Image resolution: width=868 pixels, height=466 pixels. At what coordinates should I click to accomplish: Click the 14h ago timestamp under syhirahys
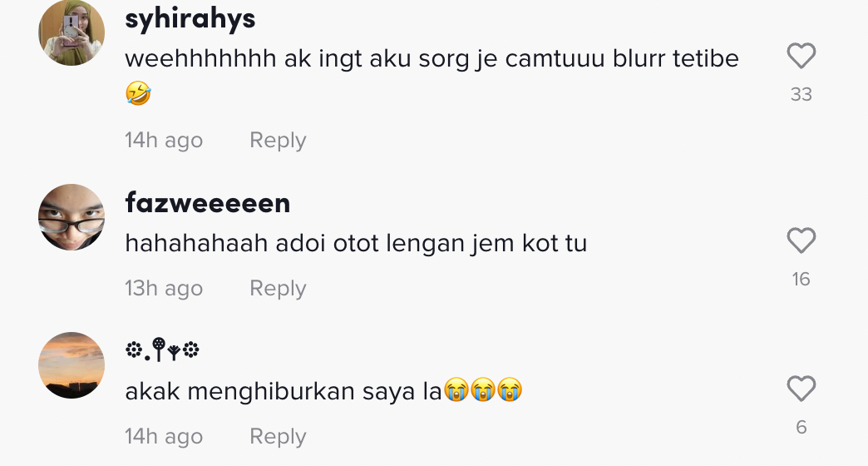(164, 140)
